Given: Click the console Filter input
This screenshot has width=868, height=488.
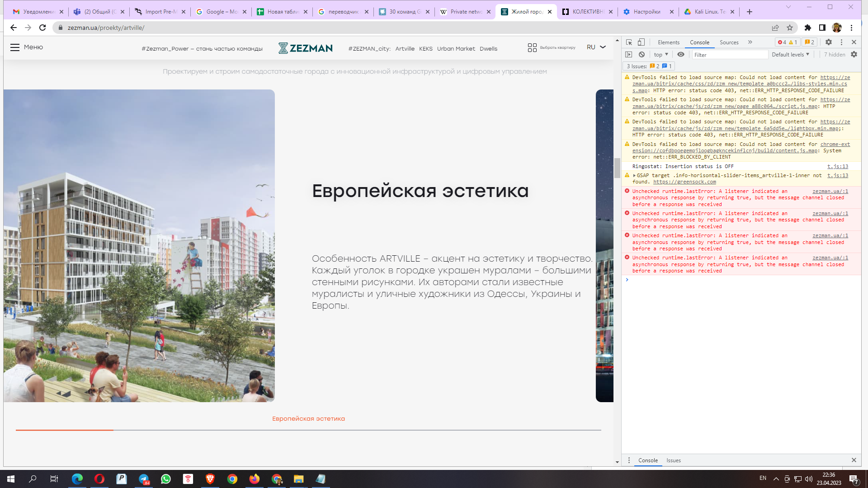Looking at the screenshot, I should [x=730, y=55].
